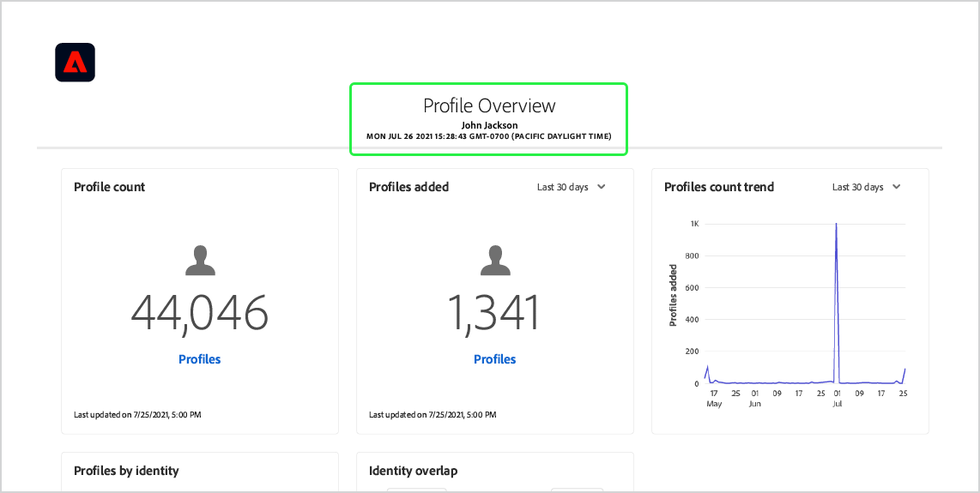Click the Adobe logo icon
This screenshot has width=980, height=493.
[75, 63]
